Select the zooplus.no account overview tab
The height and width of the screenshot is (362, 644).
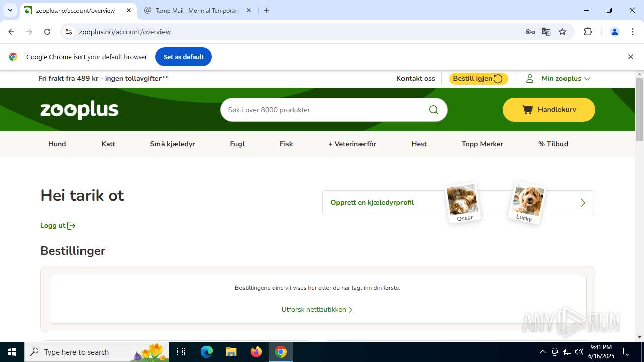tap(76, 10)
